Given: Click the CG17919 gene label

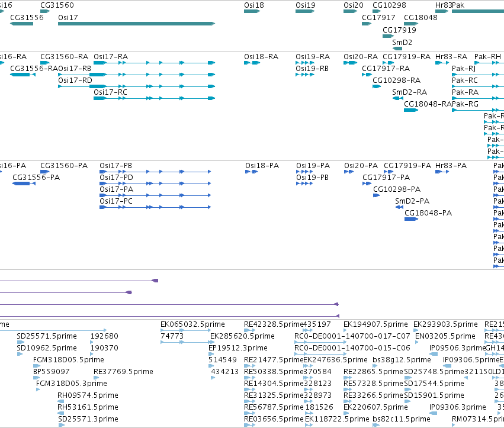Looking at the screenshot, I should [399, 30].
